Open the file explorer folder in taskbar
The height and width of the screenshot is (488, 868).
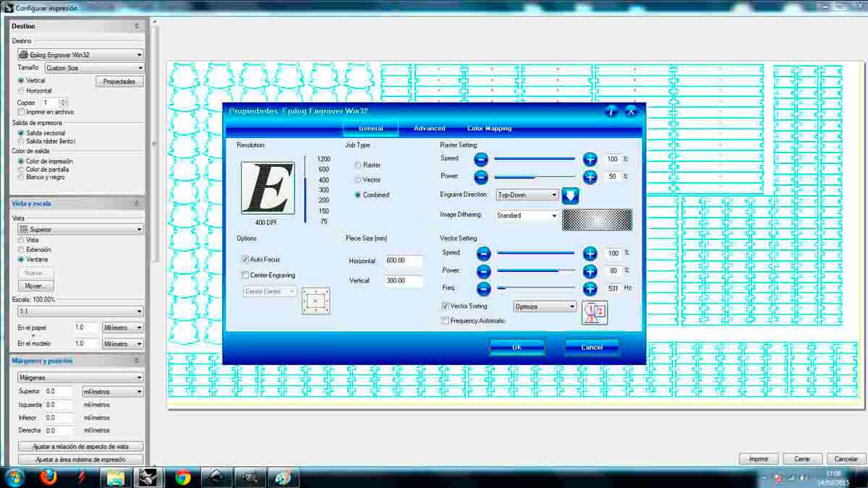[116, 477]
